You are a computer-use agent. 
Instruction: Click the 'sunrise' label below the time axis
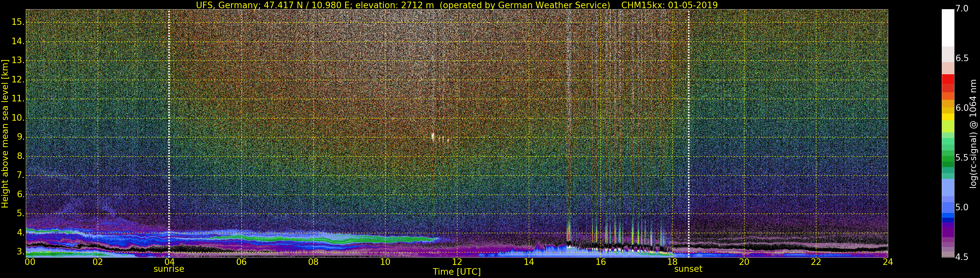169,269
